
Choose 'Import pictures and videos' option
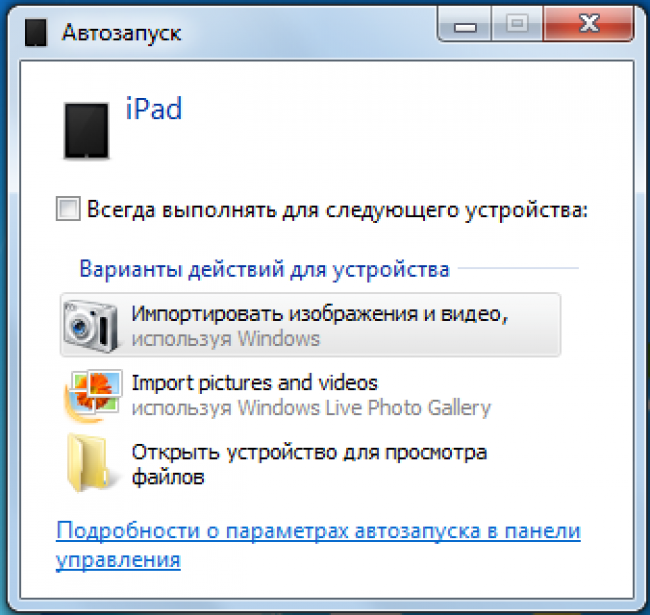point(310,395)
